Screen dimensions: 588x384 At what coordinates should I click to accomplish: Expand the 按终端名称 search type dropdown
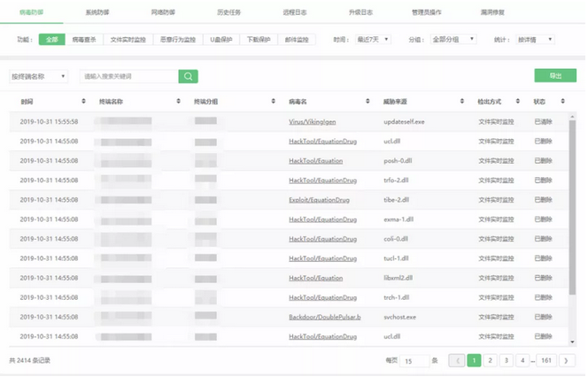click(38, 77)
